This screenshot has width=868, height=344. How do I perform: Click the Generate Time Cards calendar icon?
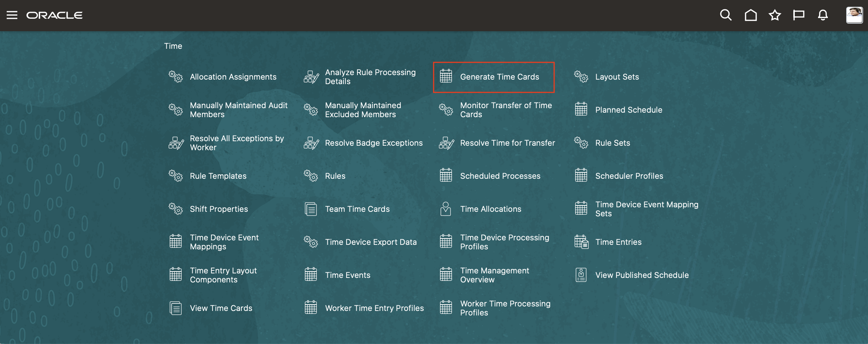(x=445, y=77)
